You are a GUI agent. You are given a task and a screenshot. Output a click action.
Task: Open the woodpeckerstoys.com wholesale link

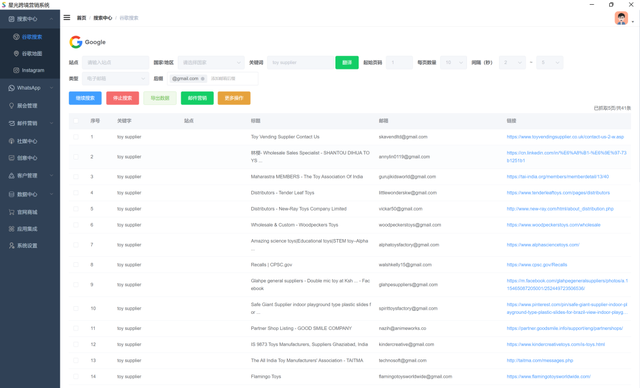[553, 225]
